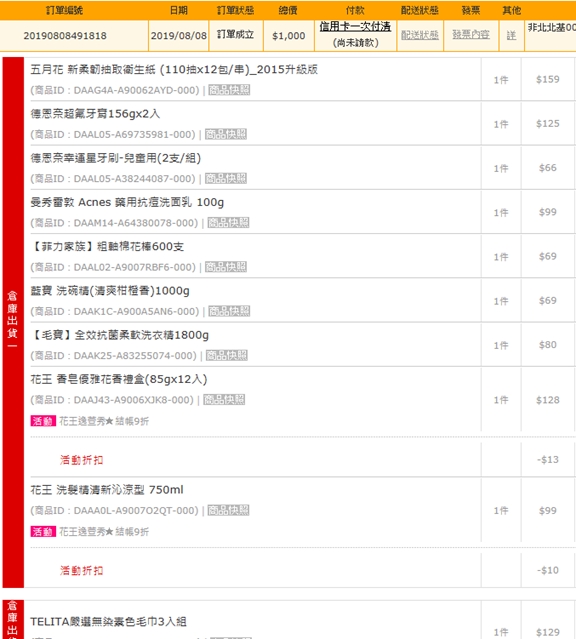The image size is (576, 639).
Task: Check the 配送狀態 link
Action: click(x=420, y=35)
